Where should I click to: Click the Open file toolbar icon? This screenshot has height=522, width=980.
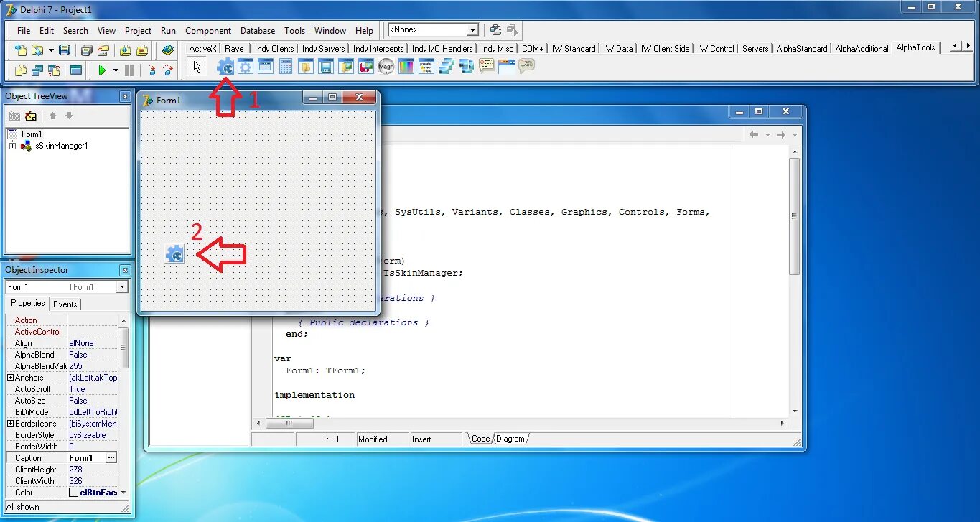[x=37, y=50]
